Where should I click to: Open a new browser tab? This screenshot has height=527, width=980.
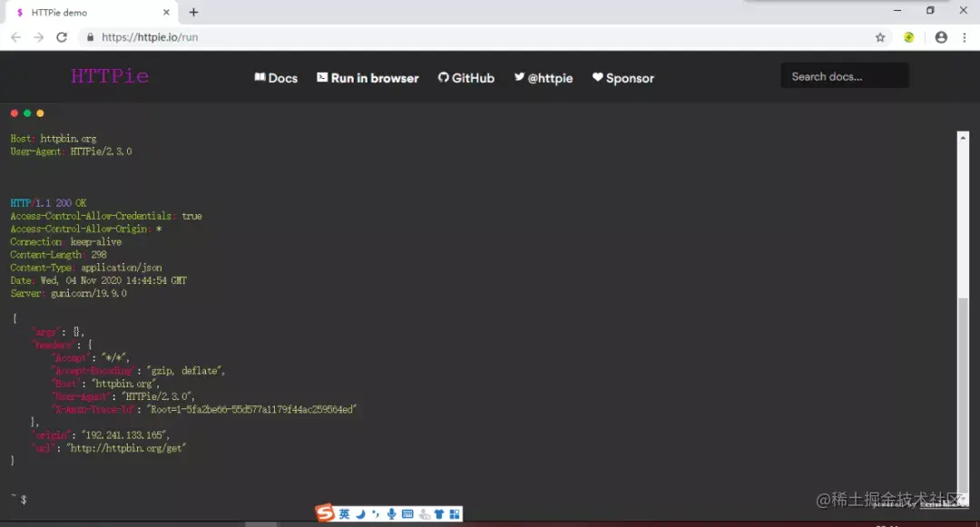click(x=194, y=13)
